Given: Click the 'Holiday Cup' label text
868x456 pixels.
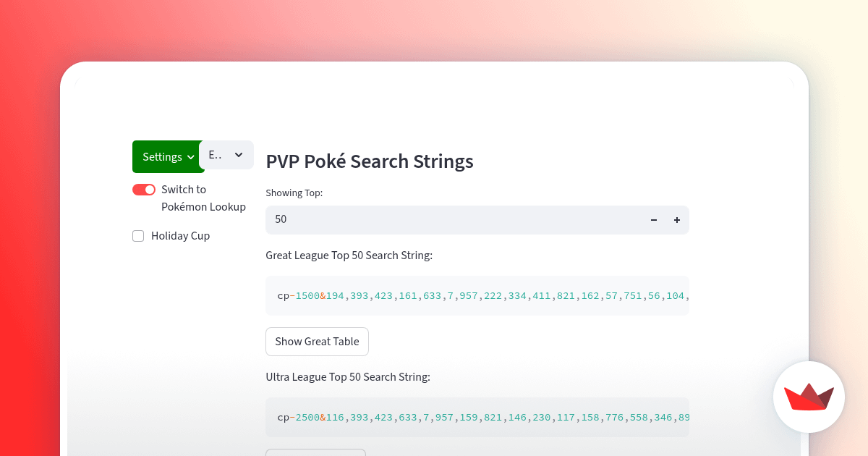Looking at the screenshot, I should coord(180,236).
